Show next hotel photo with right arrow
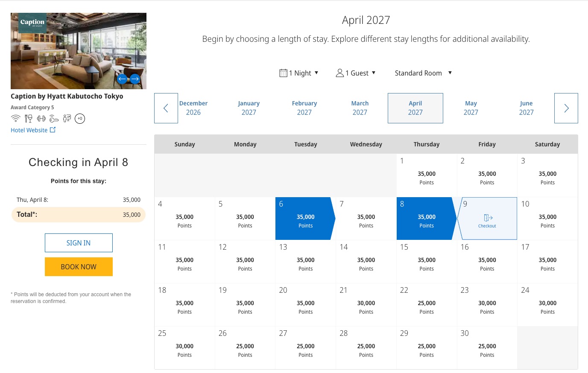The width and height of the screenshot is (588, 373). pos(135,79)
